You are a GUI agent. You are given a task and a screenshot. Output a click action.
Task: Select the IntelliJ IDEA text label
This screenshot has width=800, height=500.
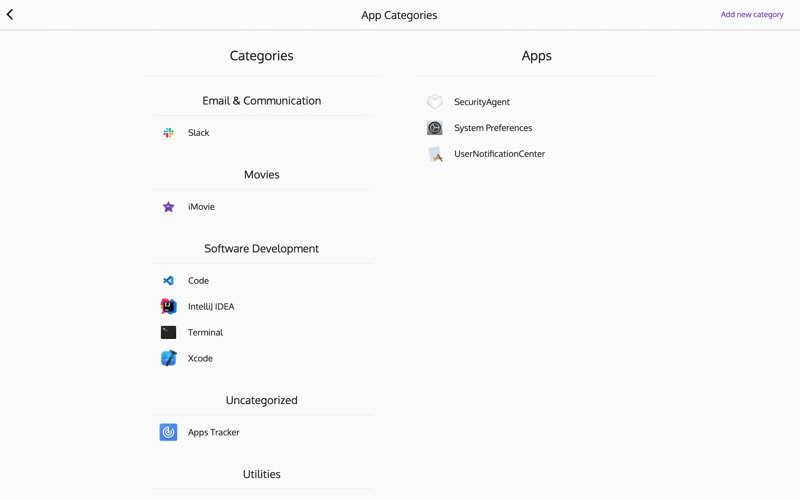click(x=211, y=307)
